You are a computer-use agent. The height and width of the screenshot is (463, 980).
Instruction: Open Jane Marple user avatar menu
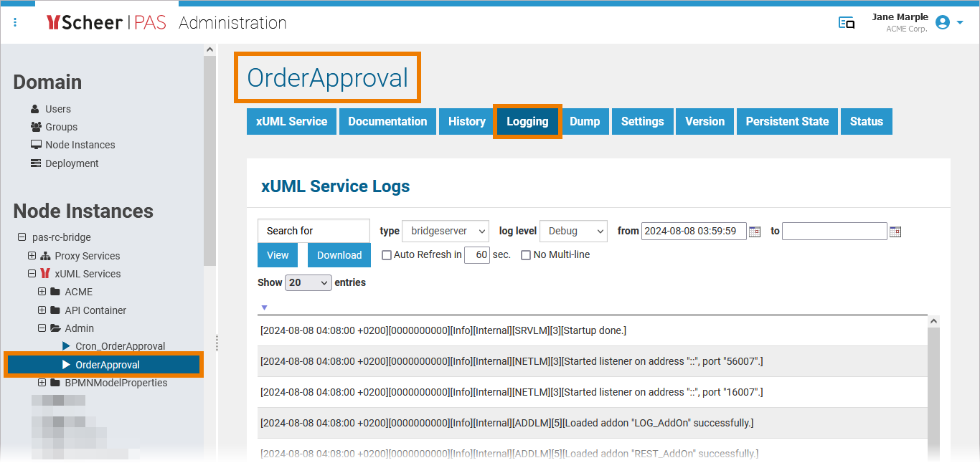point(943,23)
